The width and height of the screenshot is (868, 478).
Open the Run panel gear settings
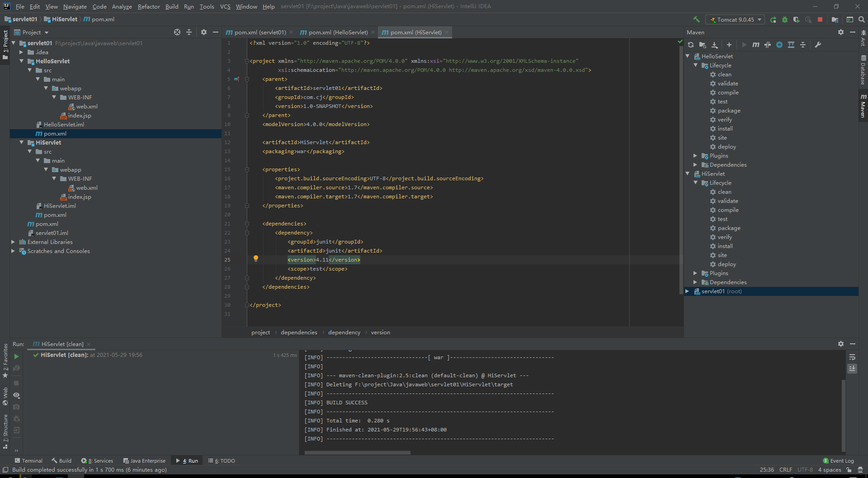(x=841, y=344)
